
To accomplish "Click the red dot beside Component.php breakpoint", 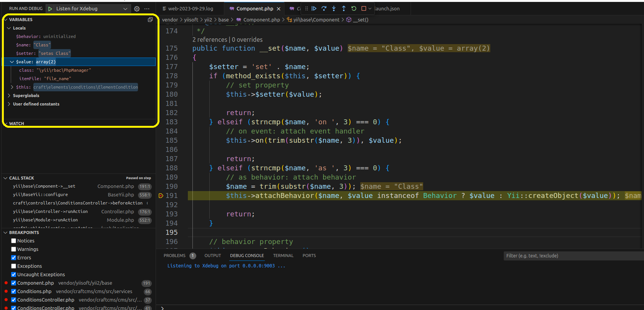I will 6,283.
